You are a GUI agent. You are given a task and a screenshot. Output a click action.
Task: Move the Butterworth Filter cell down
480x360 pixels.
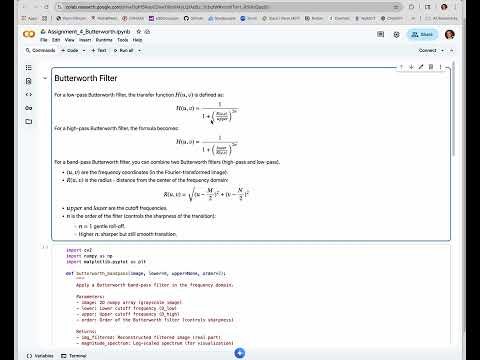(x=411, y=67)
